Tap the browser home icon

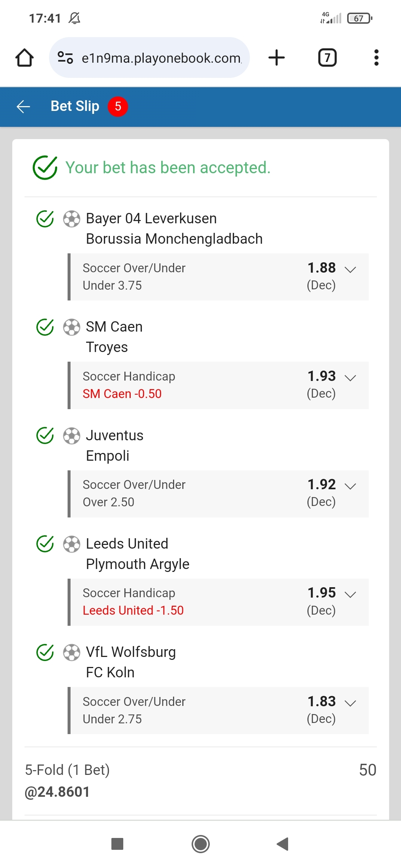(x=25, y=57)
